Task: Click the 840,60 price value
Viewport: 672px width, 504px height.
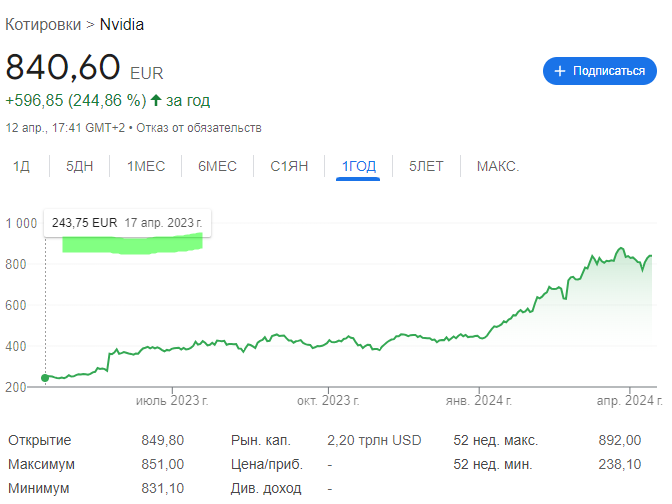Action: pos(63,67)
